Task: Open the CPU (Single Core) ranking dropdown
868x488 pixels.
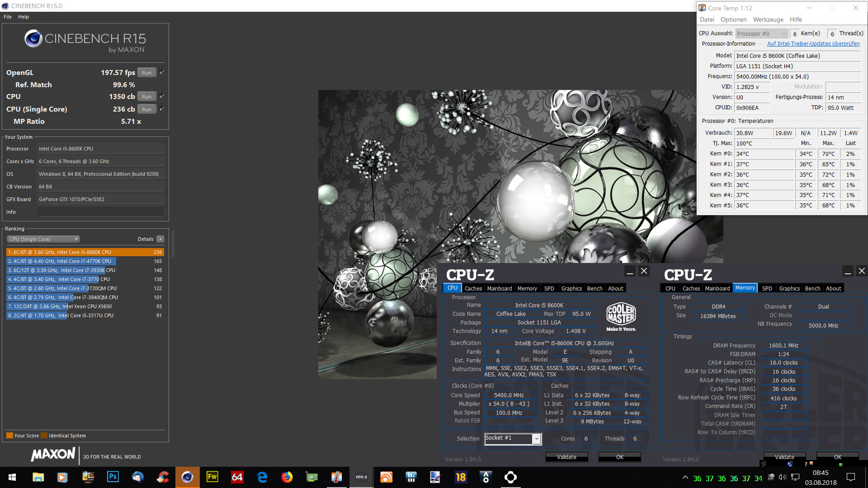Action: 43,239
